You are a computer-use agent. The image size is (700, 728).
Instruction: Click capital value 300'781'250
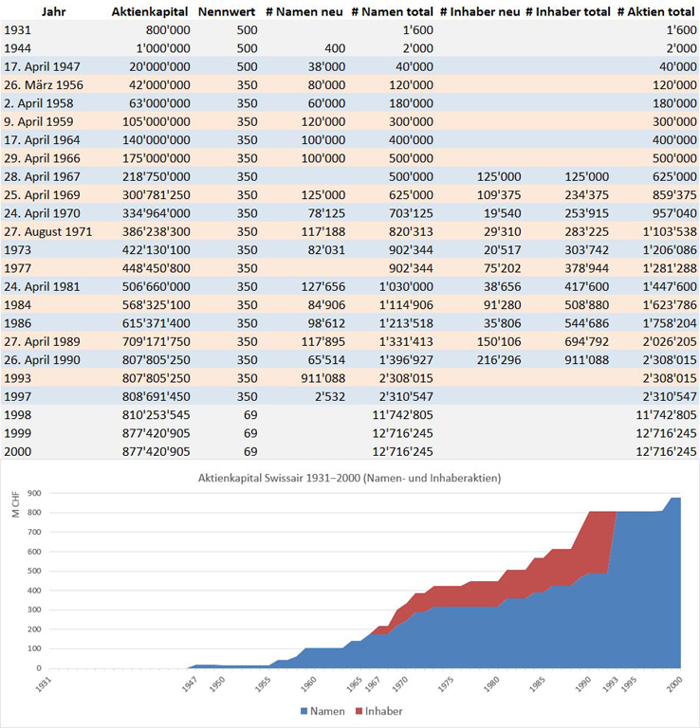(x=157, y=195)
